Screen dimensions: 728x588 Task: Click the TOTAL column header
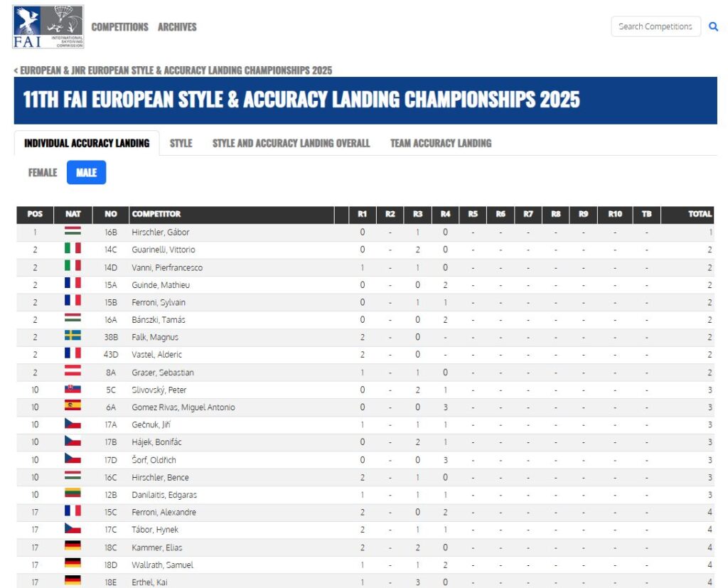(x=700, y=214)
